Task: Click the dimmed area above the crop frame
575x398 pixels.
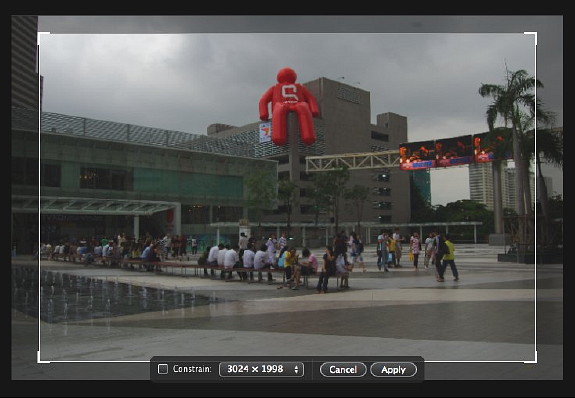Action: [x=287, y=24]
